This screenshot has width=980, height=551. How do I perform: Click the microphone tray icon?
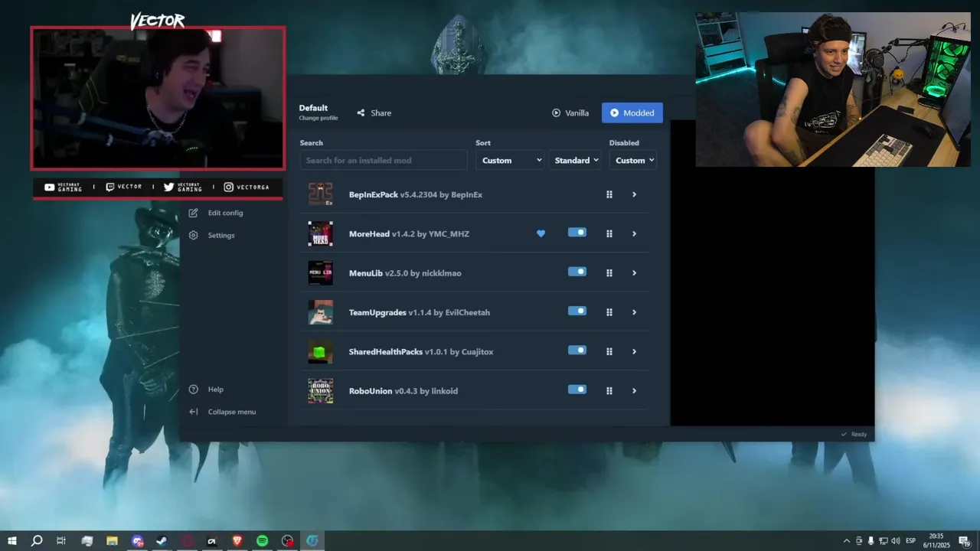pyautogui.click(x=871, y=541)
